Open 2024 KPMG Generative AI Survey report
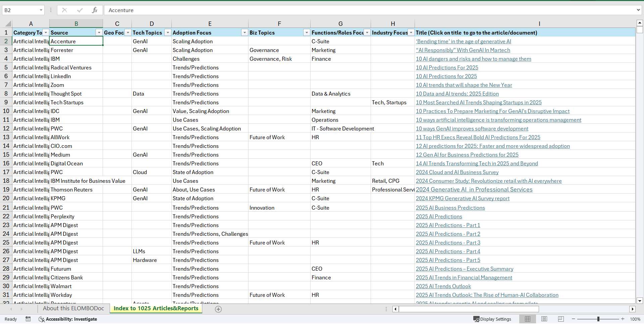The image size is (644, 324). tap(463, 198)
